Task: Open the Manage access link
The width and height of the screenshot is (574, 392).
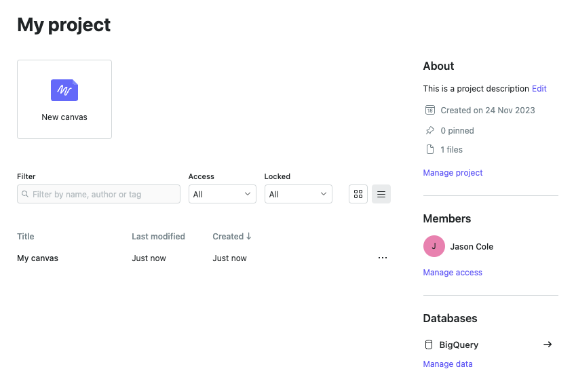Action: [453, 273]
